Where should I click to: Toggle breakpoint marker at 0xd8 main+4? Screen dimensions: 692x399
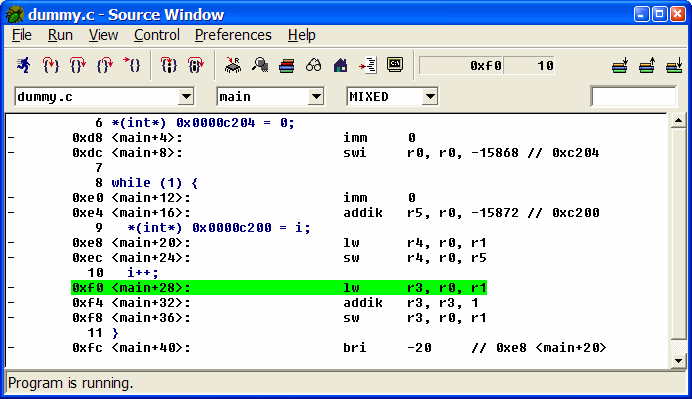(x=11, y=138)
